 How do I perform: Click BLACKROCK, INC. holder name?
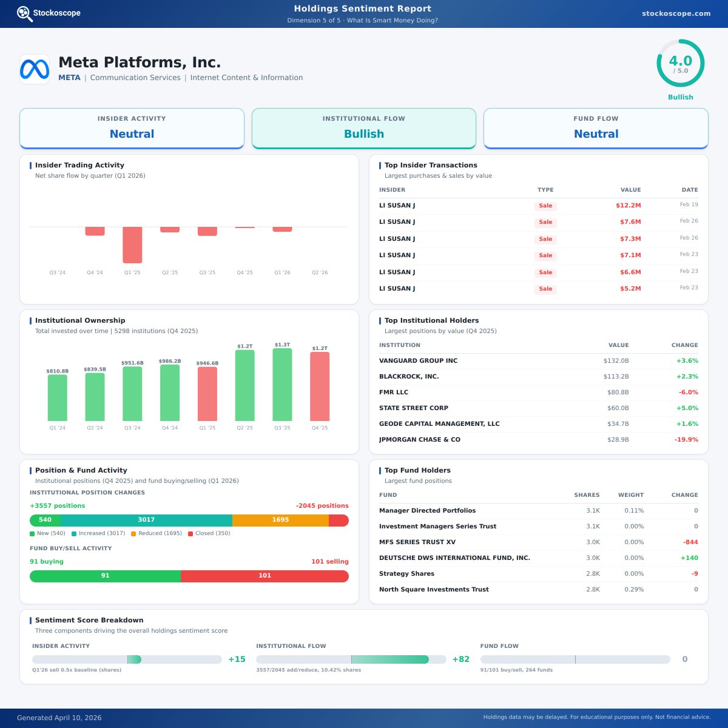(x=409, y=377)
